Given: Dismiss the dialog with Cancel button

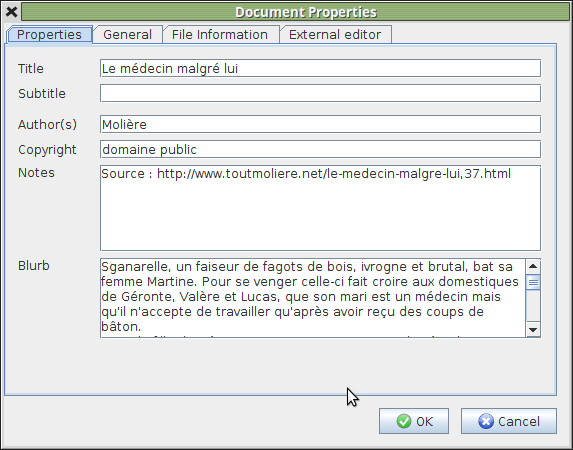Looking at the screenshot, I should pyautogui.click(x=509, y=421).
